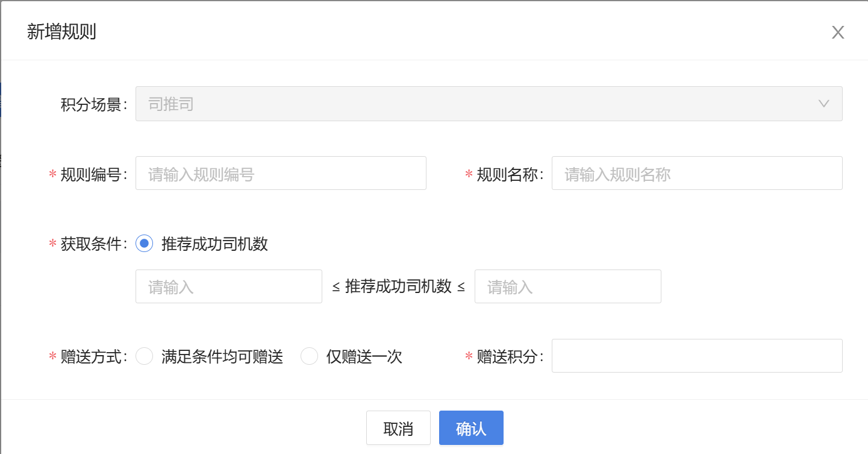This screenshot has height=454, width=868.
Task: Choose 满足条件均可赠送 radio option
Action: coord(145,356)
